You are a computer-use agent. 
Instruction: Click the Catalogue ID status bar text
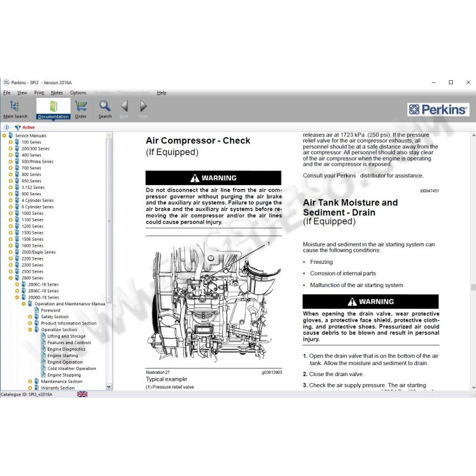click(27, 394)
